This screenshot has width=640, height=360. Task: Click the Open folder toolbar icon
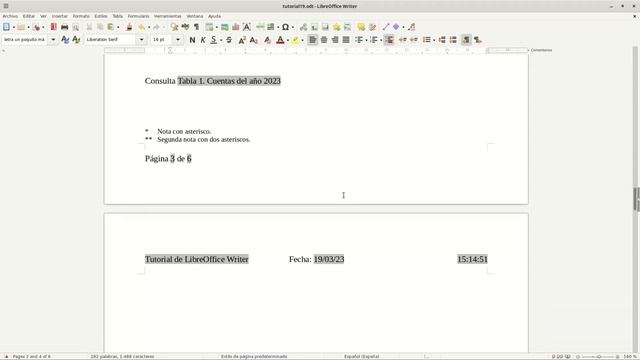point(21,27)
